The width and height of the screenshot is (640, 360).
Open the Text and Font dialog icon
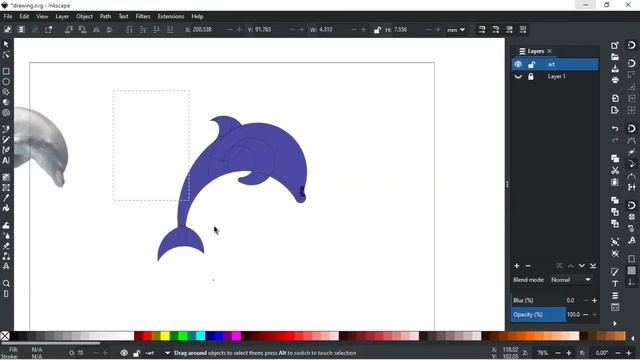click(x=615, y=284)
